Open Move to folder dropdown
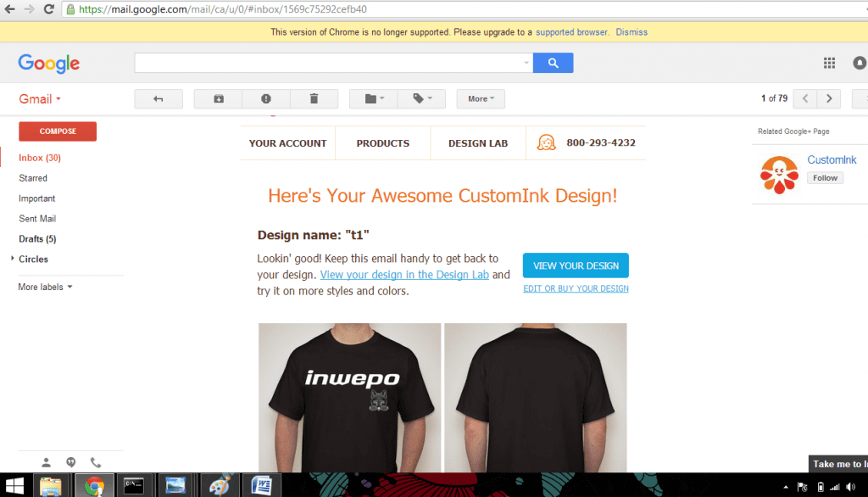 point(374,98)
